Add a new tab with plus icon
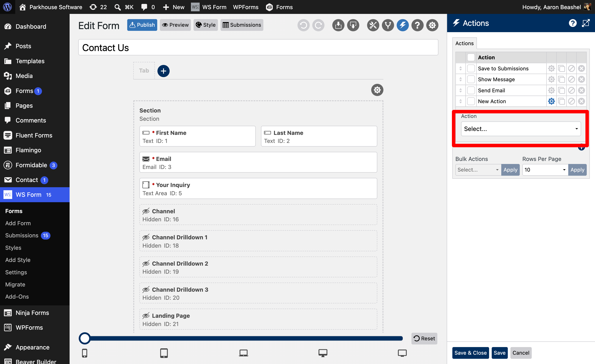This screenshot has height=364, width=595. [x=164, y=71]
